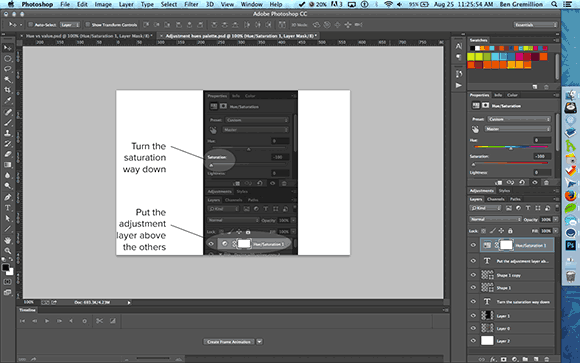Select the Hand tool

(7, 240)
